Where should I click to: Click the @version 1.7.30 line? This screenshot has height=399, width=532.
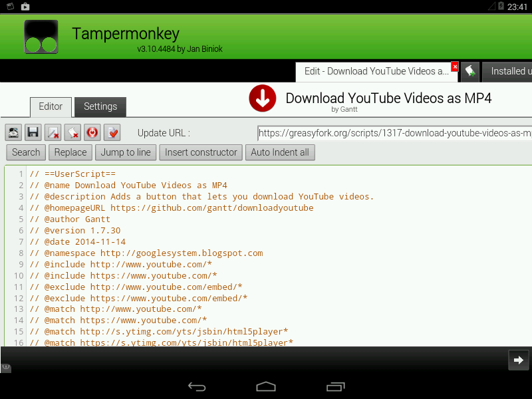pos(75,230)
